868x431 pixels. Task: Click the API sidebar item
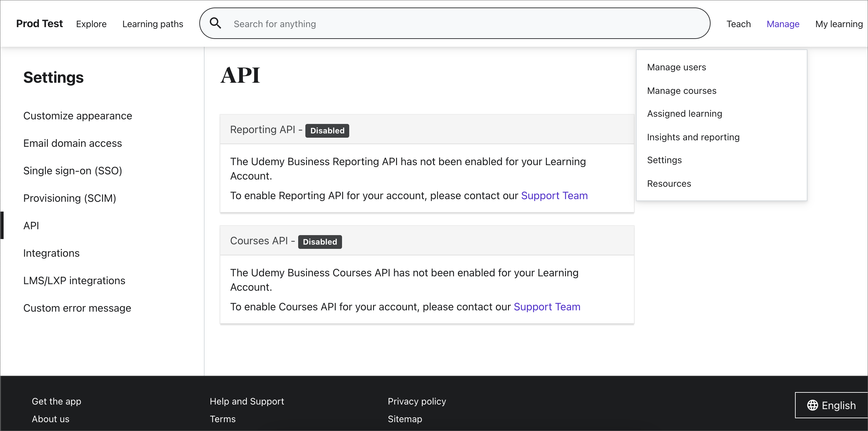point(31,225)
